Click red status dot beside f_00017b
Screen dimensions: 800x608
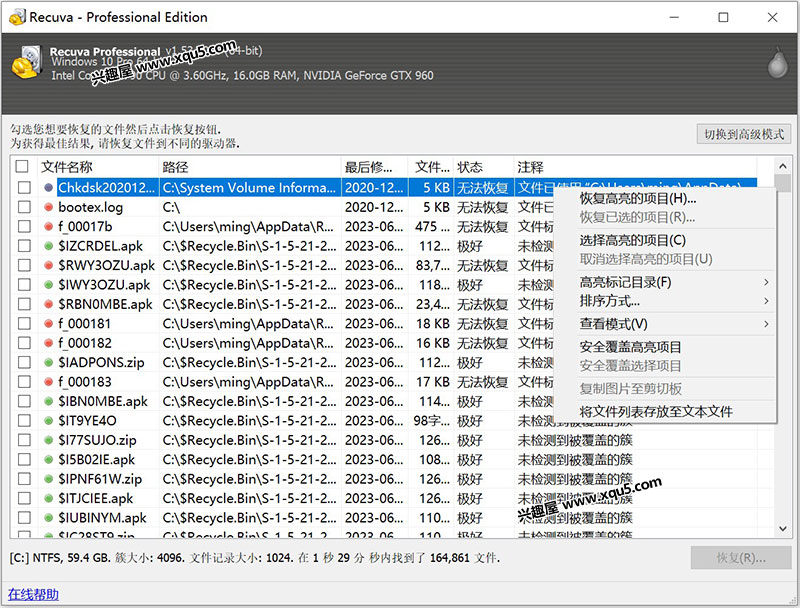tap(48, 226)
